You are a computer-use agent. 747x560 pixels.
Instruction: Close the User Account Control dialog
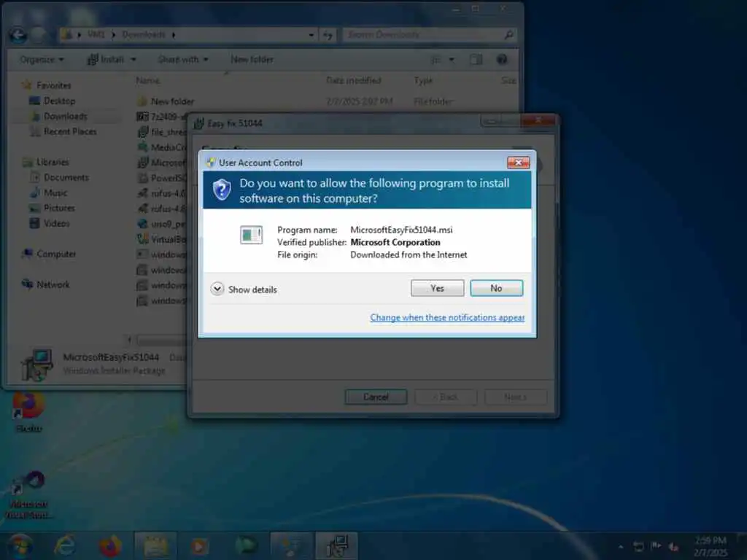click(x=518, y=163)
